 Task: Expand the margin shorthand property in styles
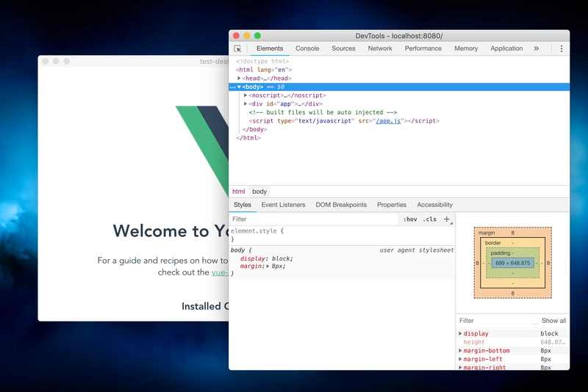click(268, 266)
